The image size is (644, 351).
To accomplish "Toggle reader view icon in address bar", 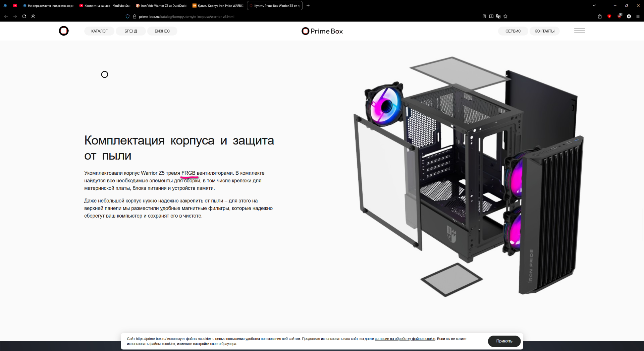I will [x=484, y=16].
